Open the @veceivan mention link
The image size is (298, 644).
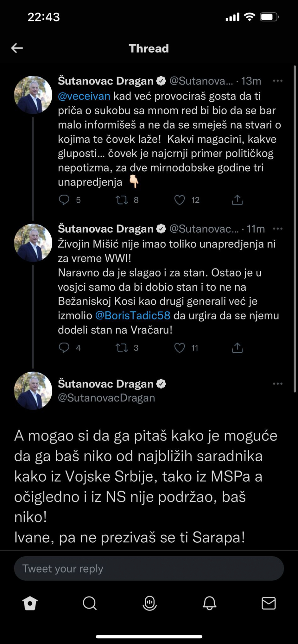tap(84, 96)
